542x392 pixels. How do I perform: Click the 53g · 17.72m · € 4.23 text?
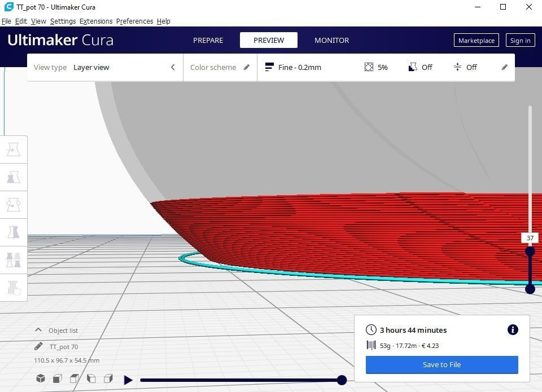click(x=409, y=346)
